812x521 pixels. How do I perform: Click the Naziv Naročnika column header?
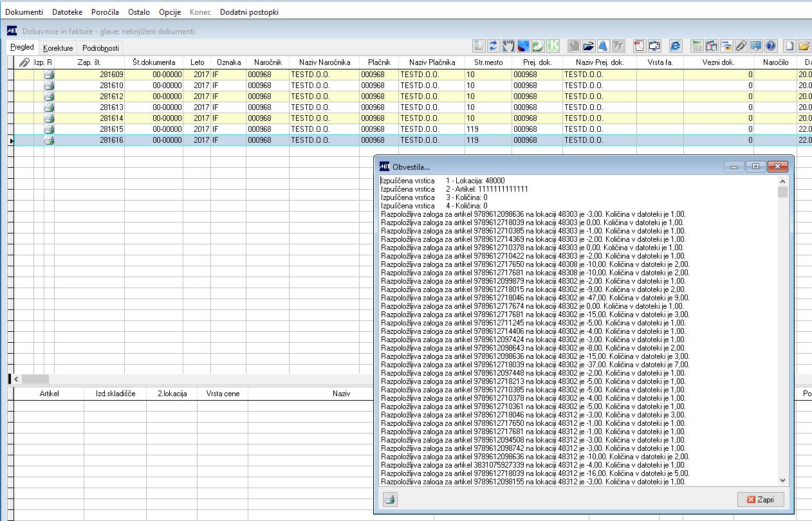click(324, 62)
